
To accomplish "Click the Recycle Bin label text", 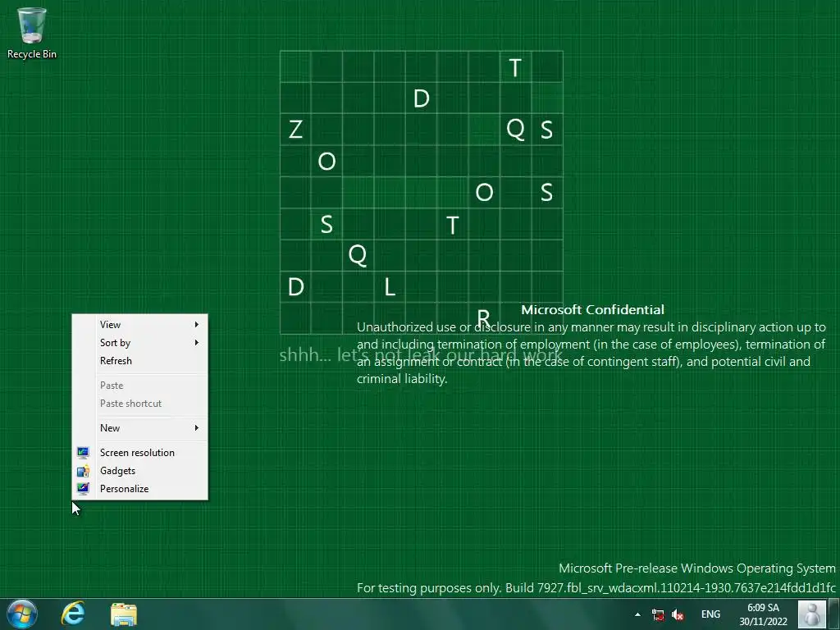I will (x=32, y=54).
